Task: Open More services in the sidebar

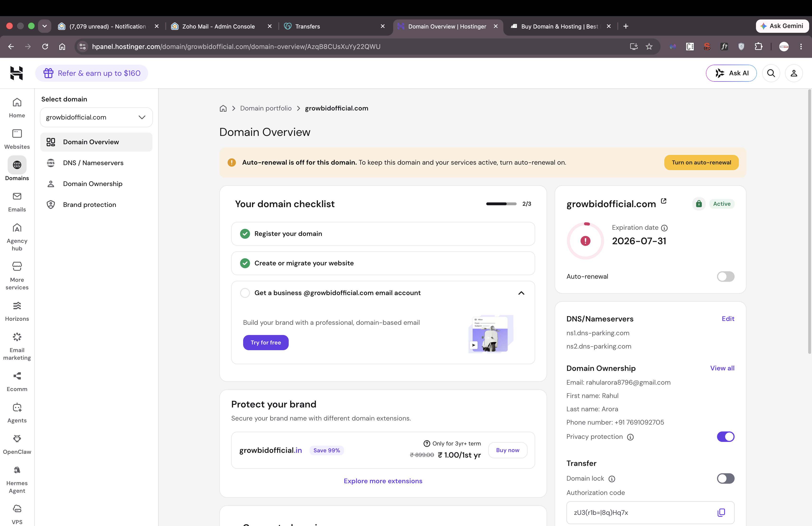Action: pos(17,276)
